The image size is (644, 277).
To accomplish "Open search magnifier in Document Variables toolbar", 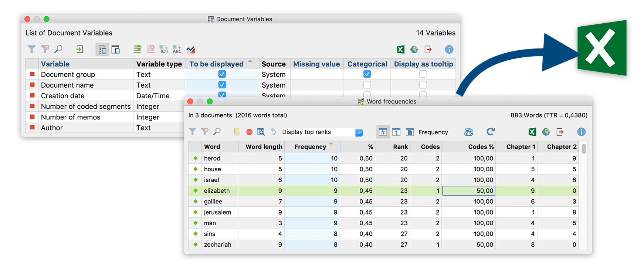I will [x=58, y=49].
